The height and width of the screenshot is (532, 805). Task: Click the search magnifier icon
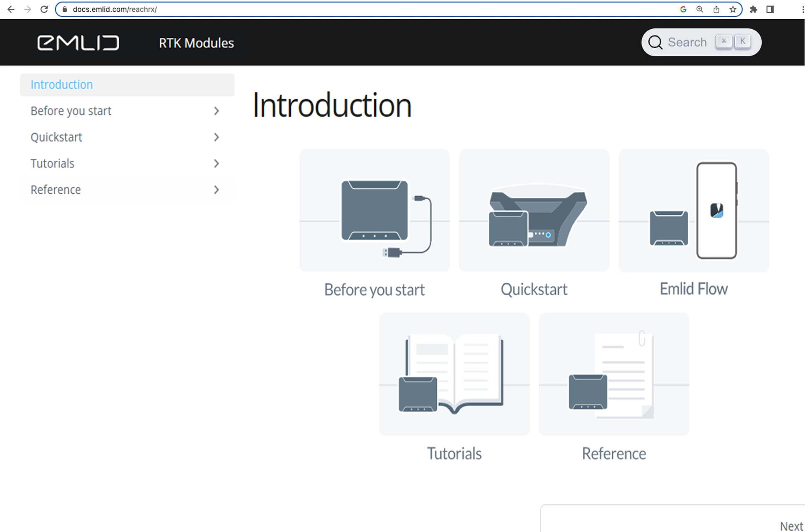click(655, 42)
